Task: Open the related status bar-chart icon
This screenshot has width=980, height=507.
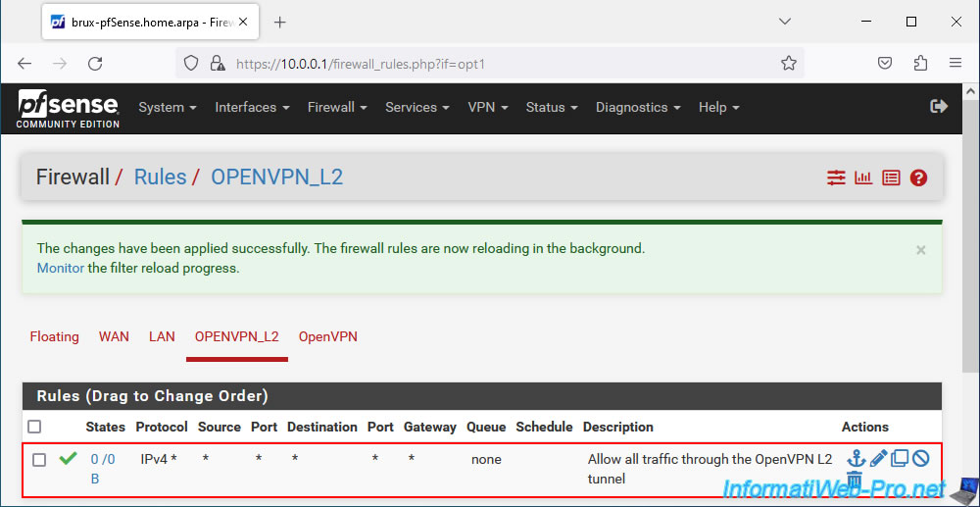Action: [863, 178]
